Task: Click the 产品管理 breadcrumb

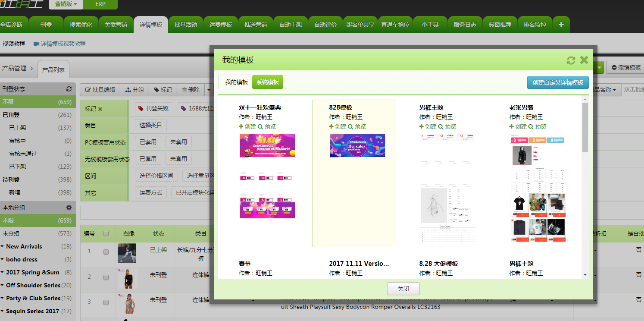Action: pyautogui.click(x=14, y=68)
